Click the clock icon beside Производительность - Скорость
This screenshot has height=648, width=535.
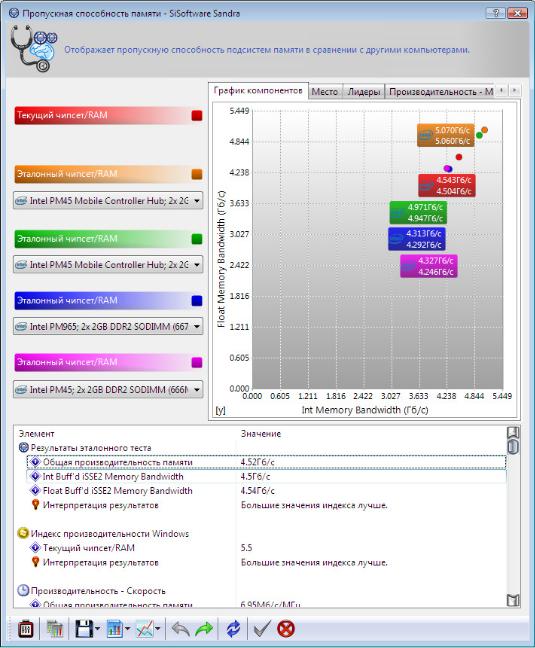point(24,590)
